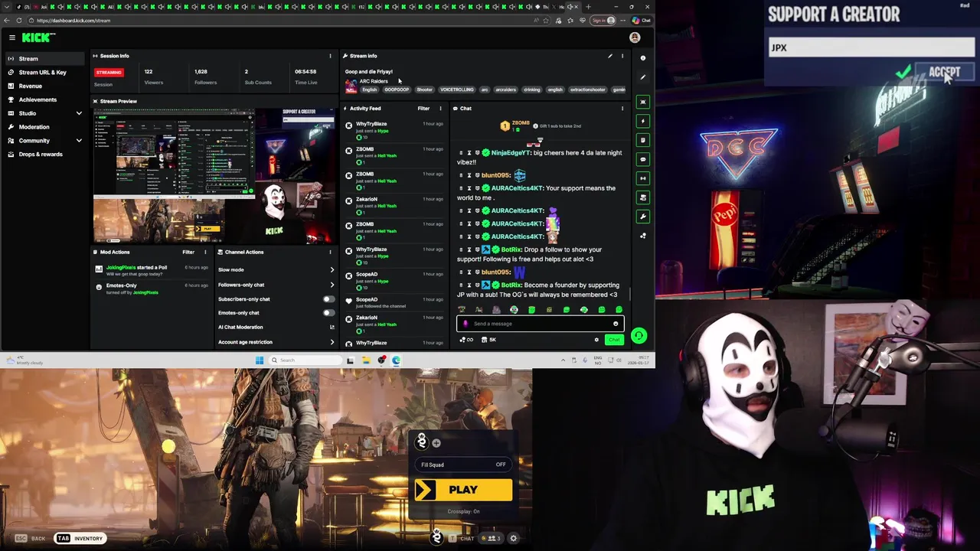
Task: Open Stream URL & Key page
Action: pos(43,73)
